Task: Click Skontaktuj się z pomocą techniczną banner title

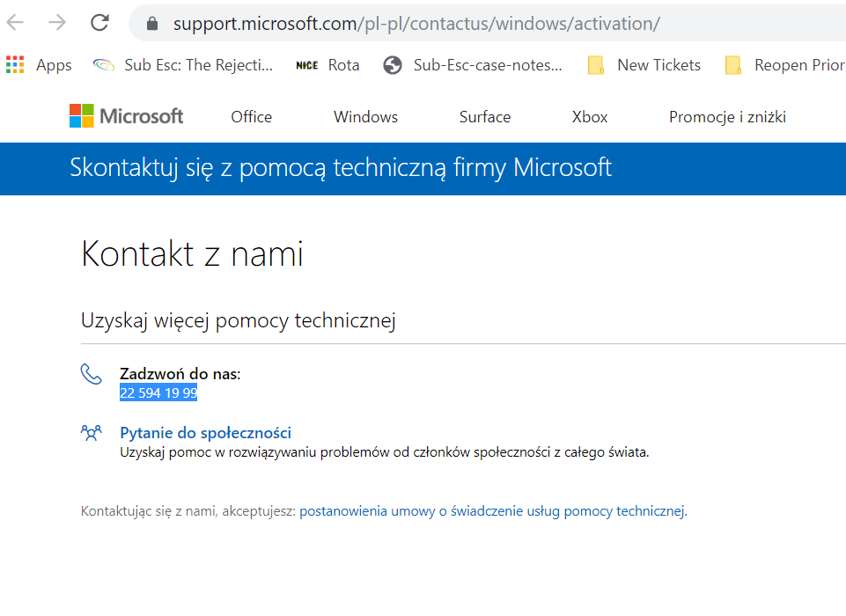Action: 341,168
